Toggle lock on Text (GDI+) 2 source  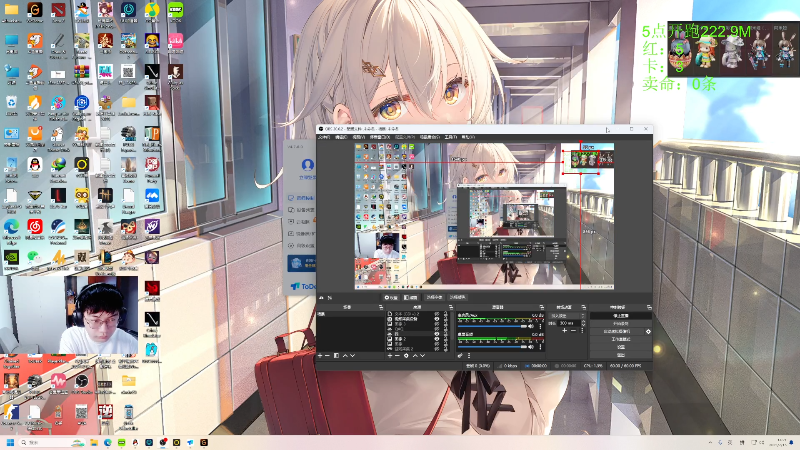click(x=446, y=314)
